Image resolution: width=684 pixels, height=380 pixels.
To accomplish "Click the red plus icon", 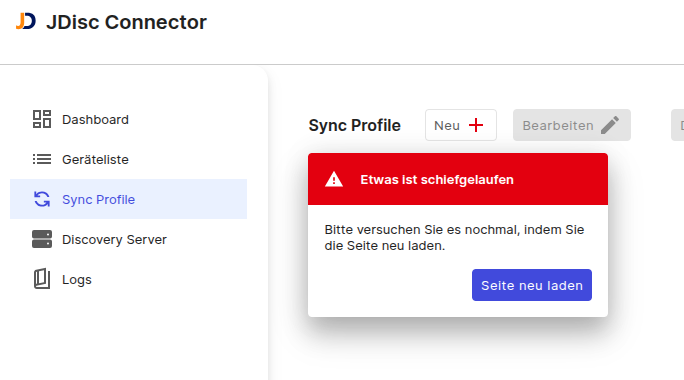I will pos(476,125).
